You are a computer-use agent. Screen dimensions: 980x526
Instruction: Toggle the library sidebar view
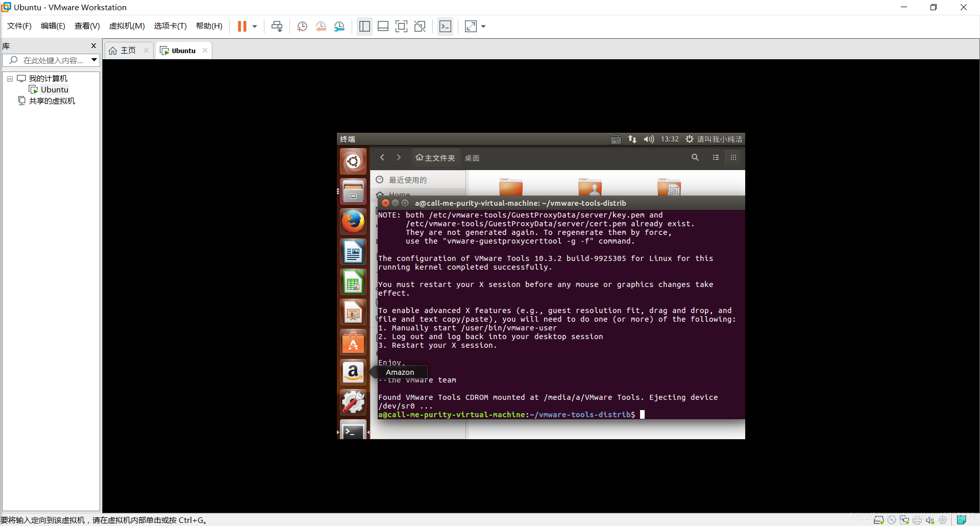coord(364,27)
